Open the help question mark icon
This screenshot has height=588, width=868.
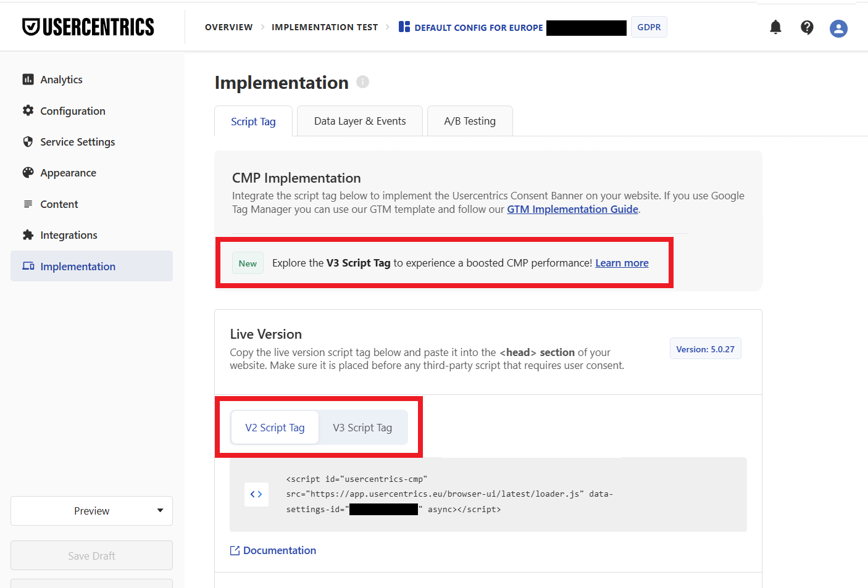[807, 27]
